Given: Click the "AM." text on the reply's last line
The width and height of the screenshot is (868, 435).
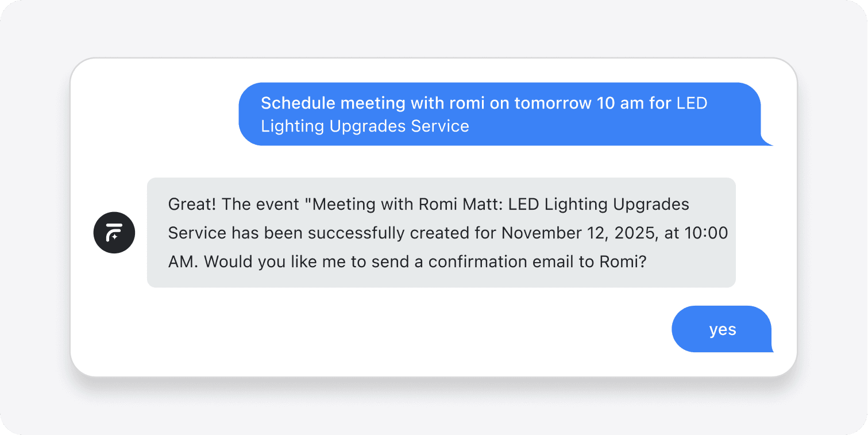Looking at the screenshot, I should pos(184,261).
